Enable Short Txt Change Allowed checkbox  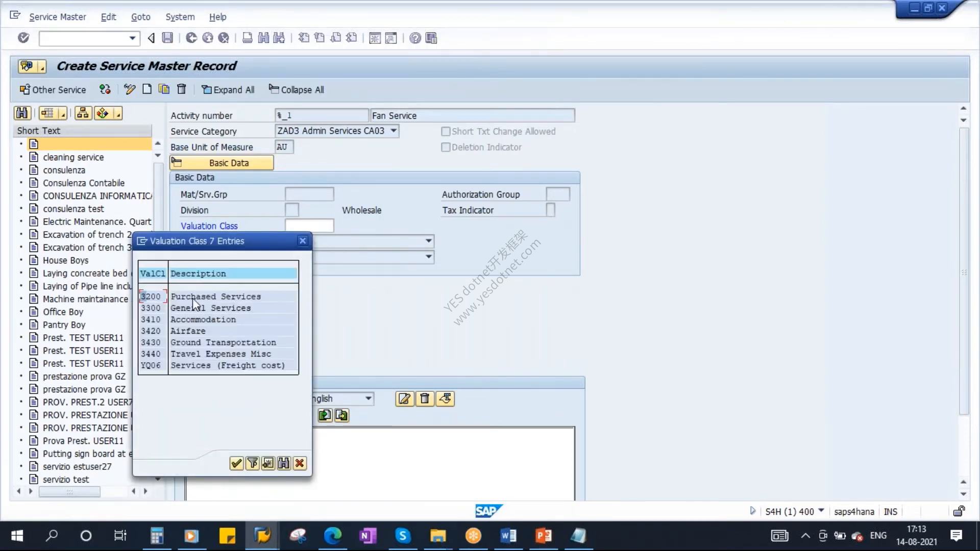tap(446, 131)
